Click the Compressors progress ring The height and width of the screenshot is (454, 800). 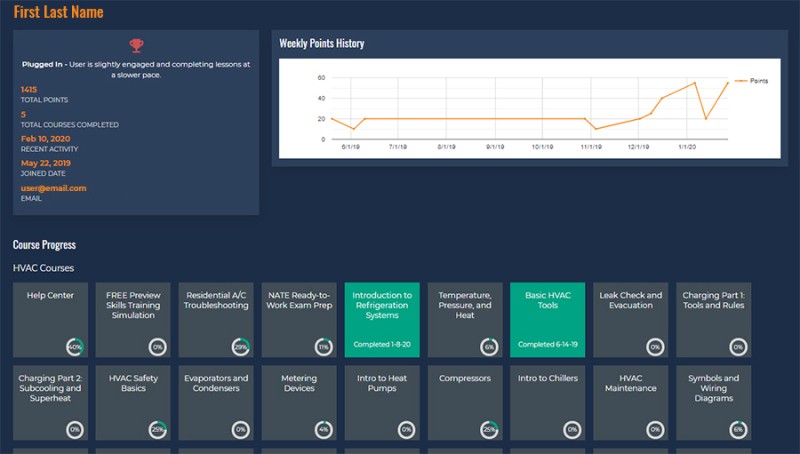point(489,429)
